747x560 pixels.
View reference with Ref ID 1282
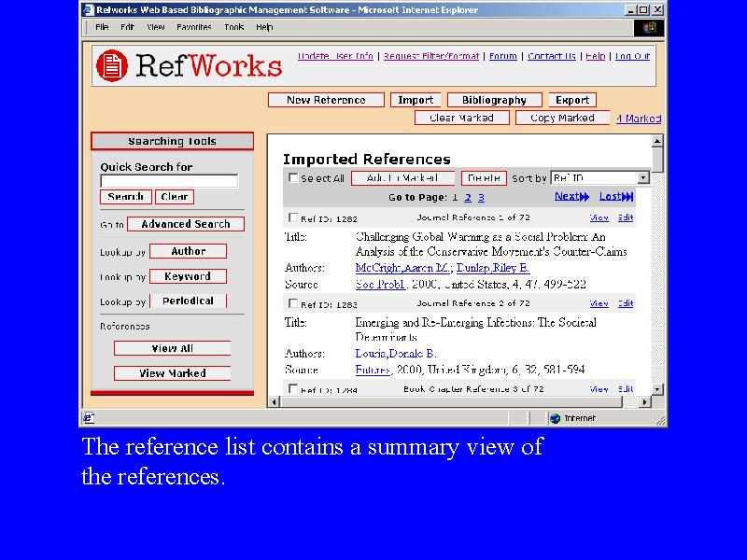[x=599, y=217]
